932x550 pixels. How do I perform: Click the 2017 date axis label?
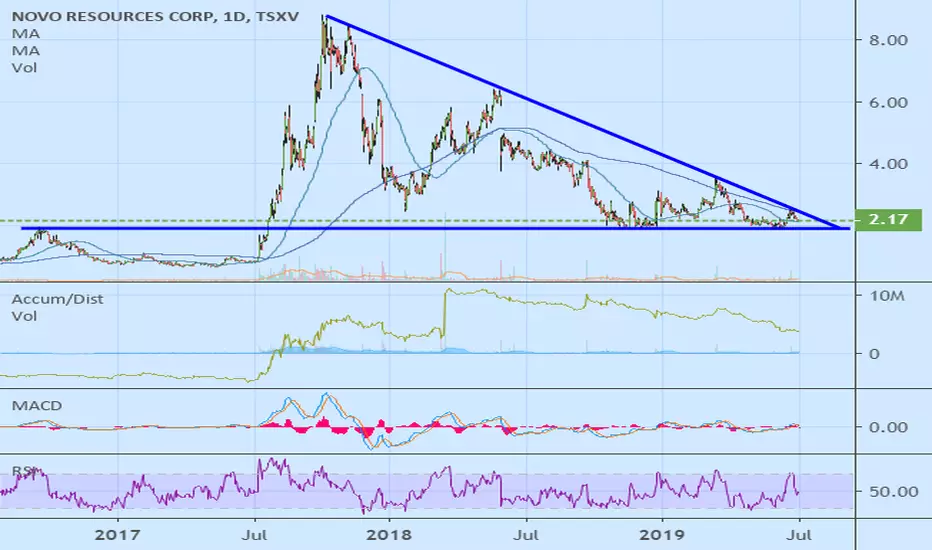(118, 535)
